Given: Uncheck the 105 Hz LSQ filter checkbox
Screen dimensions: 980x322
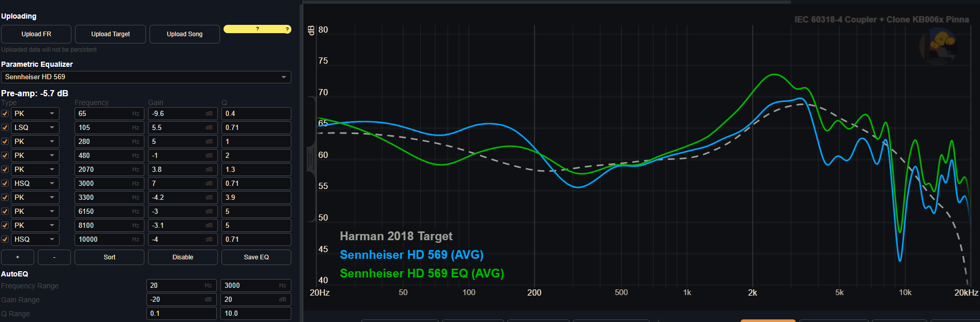Looking at the screenshot, I should tap(5, 127).
